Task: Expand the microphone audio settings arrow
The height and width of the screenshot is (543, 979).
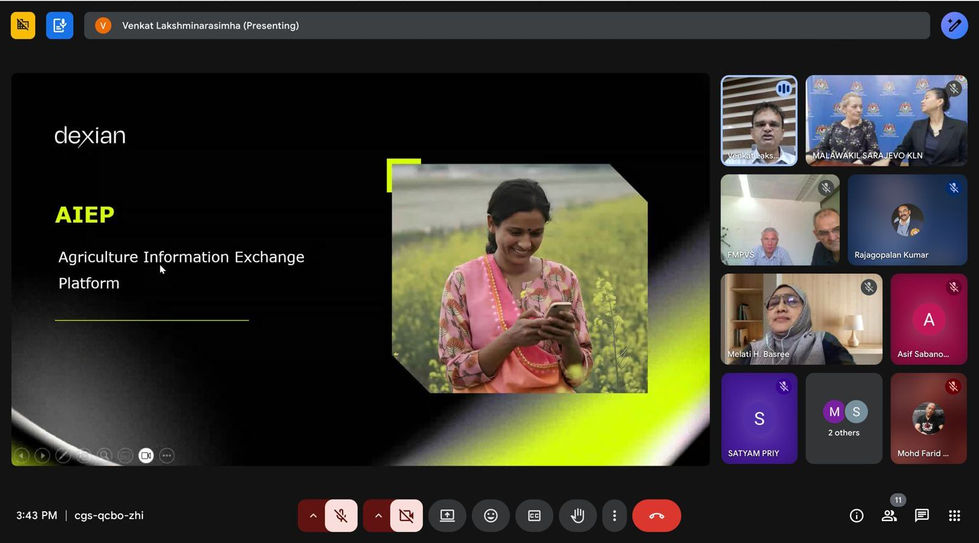Action: pyautogui.click(x=313, y=516)
